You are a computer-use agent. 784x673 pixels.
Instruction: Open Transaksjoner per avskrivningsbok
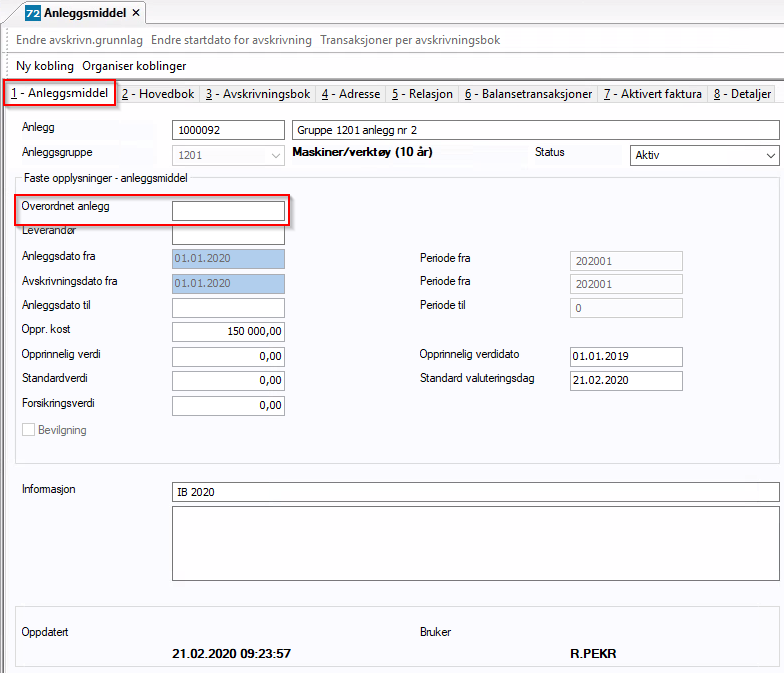[x=410, y=40]
